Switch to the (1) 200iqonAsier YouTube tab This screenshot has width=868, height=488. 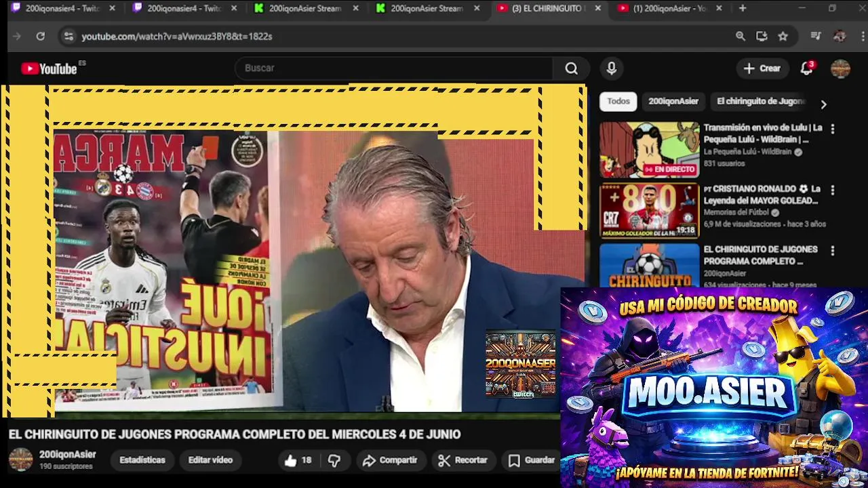pos(669,8)
